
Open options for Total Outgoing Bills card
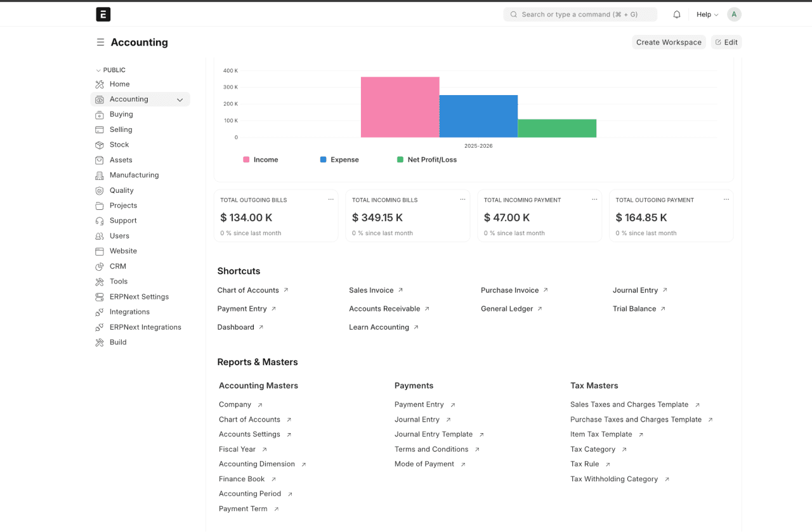tap(331, 200)
